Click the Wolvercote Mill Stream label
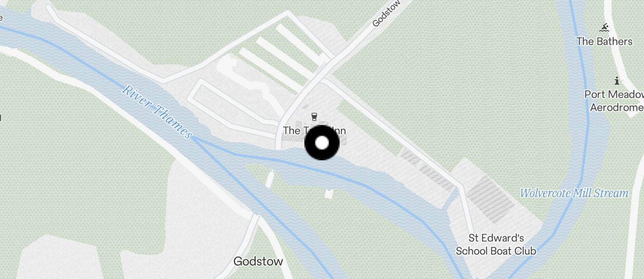The height and width of the screenshot is (279, 644). pos(574,193)
